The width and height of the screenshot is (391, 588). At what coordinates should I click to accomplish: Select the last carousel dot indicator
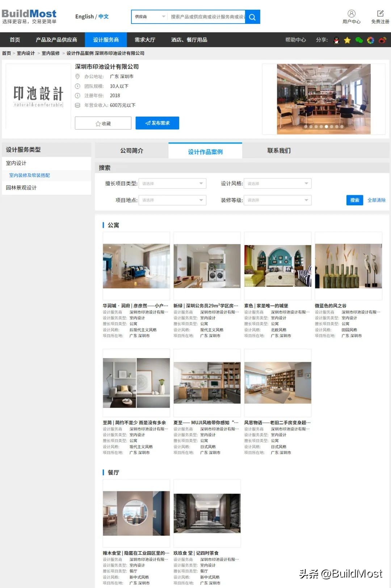point(342,127)
